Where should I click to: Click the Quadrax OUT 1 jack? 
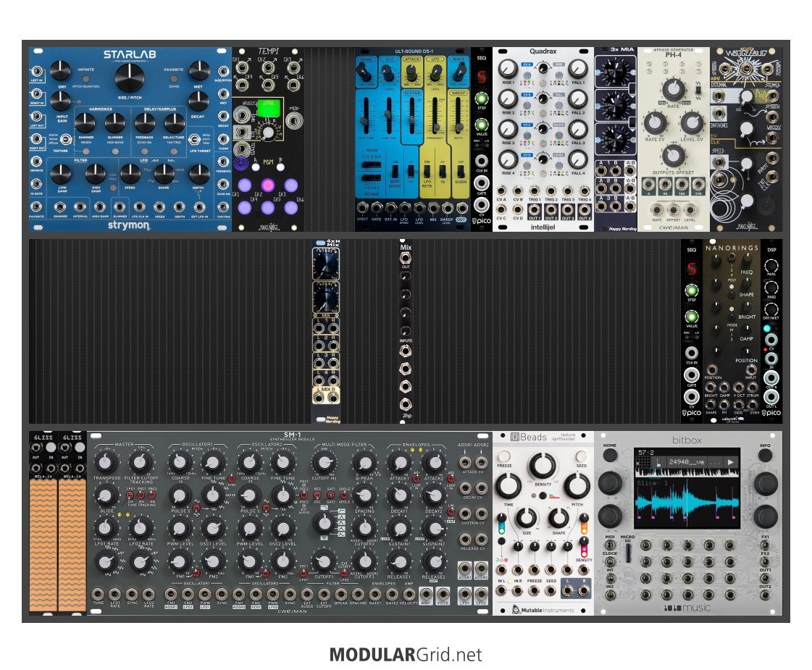click(535, 210)
